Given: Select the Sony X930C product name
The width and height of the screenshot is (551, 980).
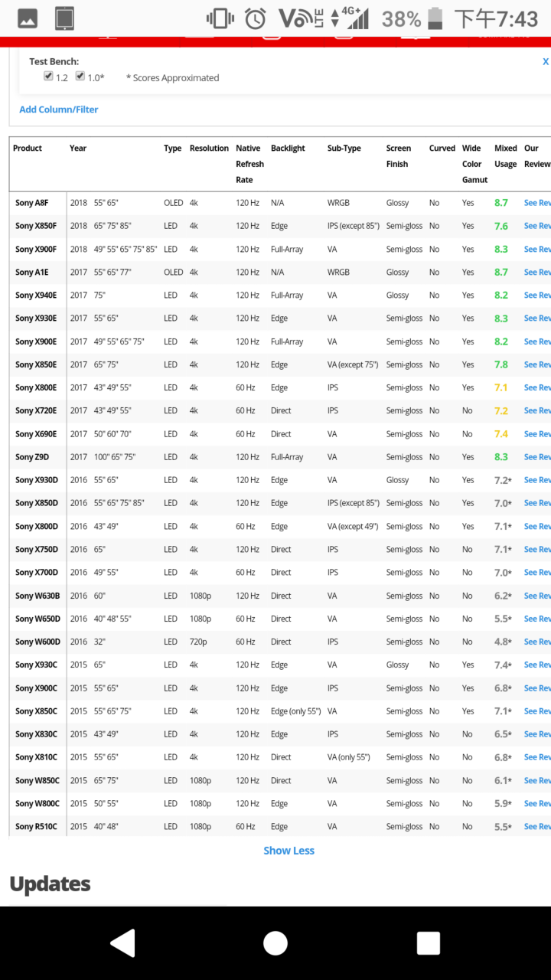Looking at the screenshot, I should click(x=36, y=665).
